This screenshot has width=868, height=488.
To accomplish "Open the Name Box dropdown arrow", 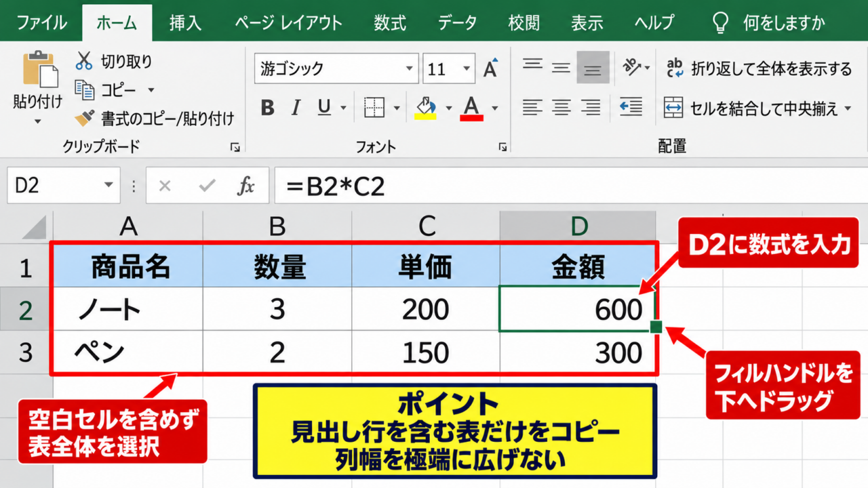I will (x=109, y=185).
